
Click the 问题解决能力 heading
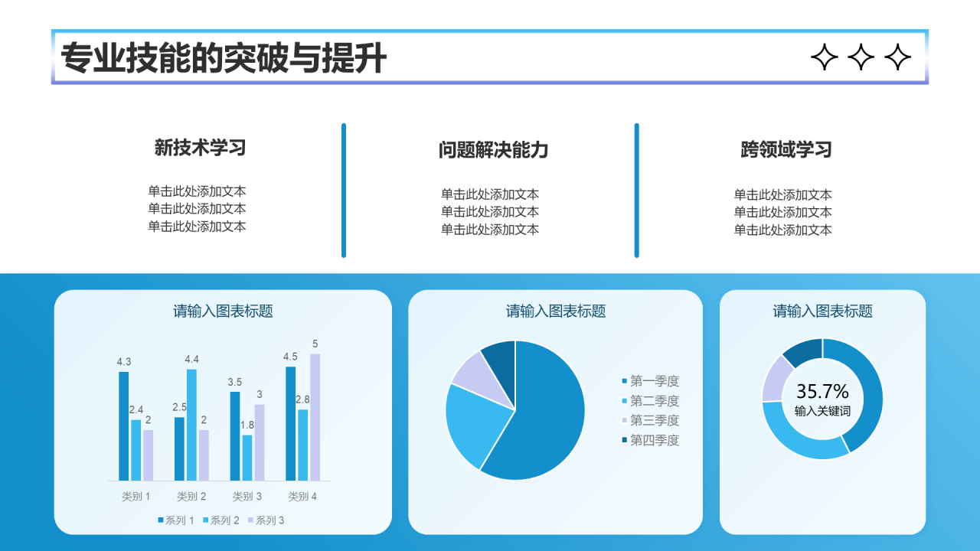[x=493, y=150]
